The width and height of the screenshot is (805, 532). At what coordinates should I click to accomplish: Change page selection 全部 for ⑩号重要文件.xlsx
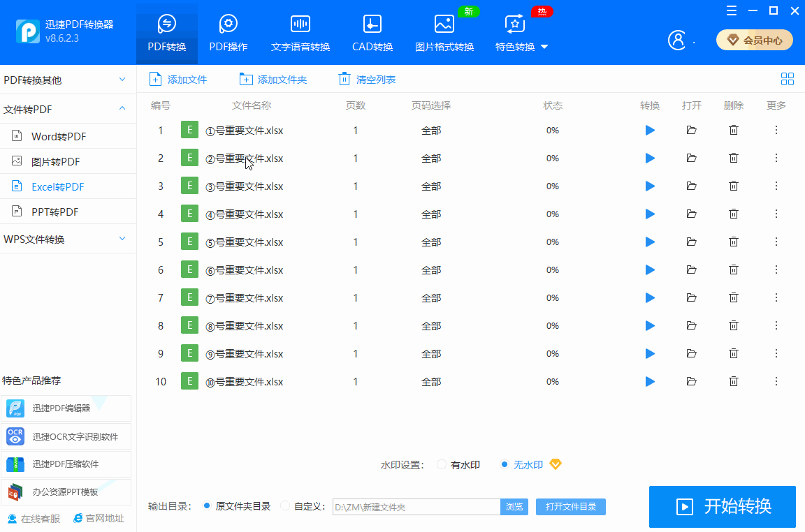tap(431, 382)
